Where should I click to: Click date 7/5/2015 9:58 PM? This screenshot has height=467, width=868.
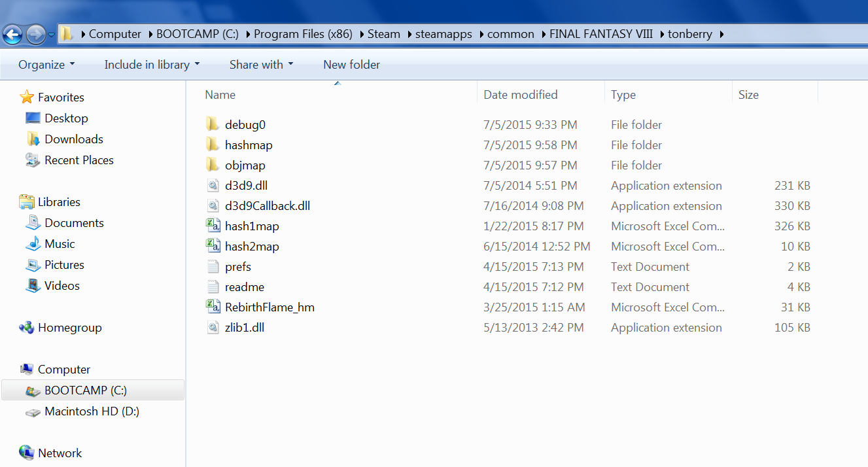click(530, 145)
